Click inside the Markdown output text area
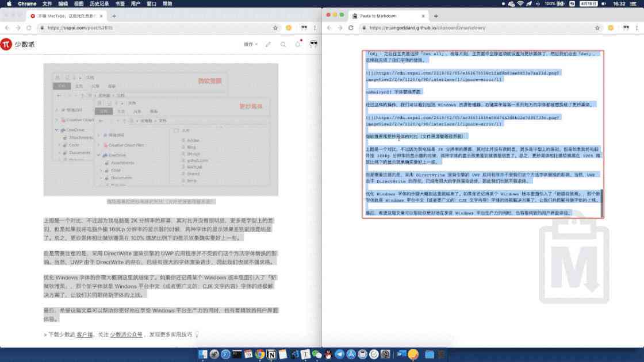The height and width of the screenshot is (362, 644). [483, 134]
